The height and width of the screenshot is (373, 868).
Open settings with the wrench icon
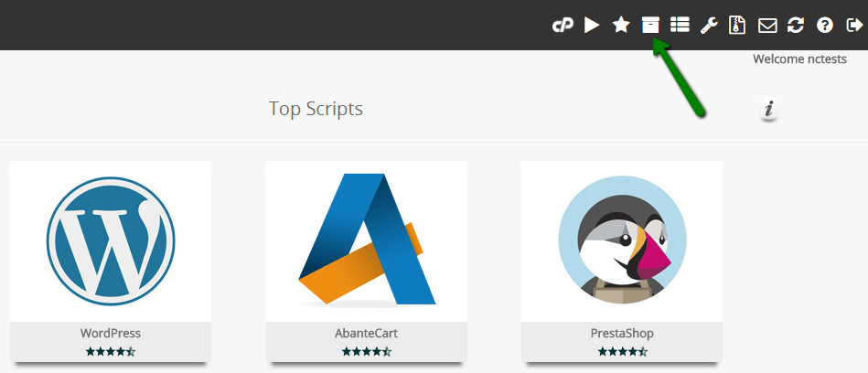[709, 26]
